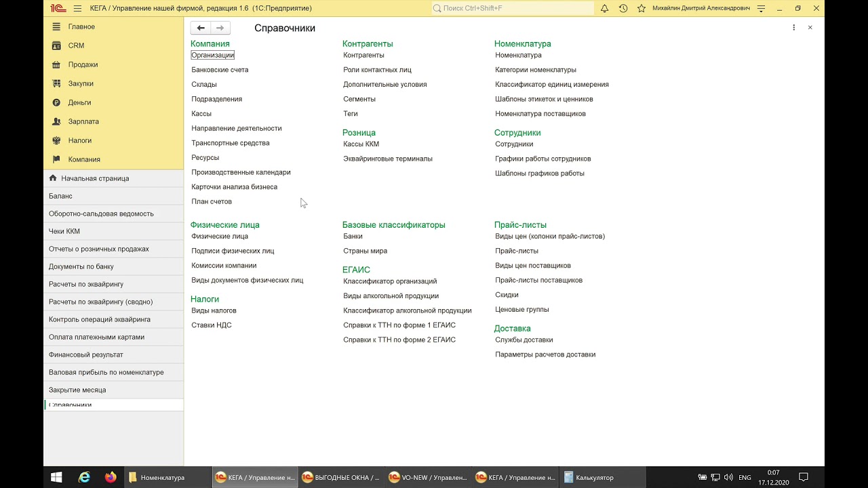This screenshot has width=868, height=488.
Task: Open the Закупки cart icon
Action: [x=56, y=83]
